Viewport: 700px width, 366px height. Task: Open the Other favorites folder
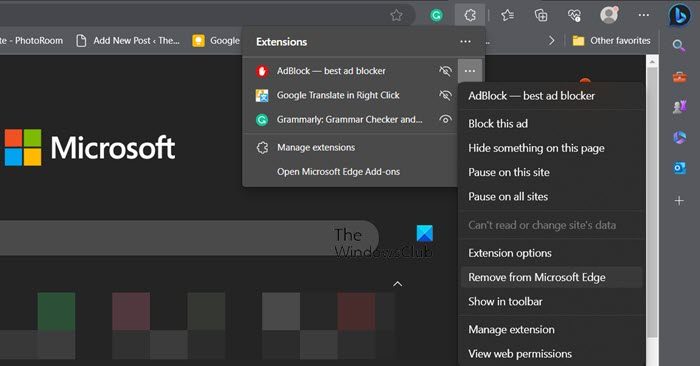[612, 41]
